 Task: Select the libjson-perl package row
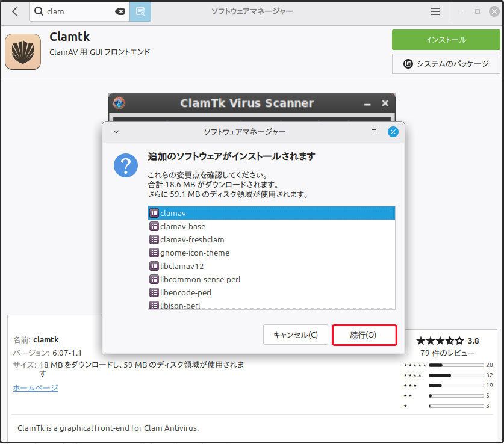[x=272, y=304]
